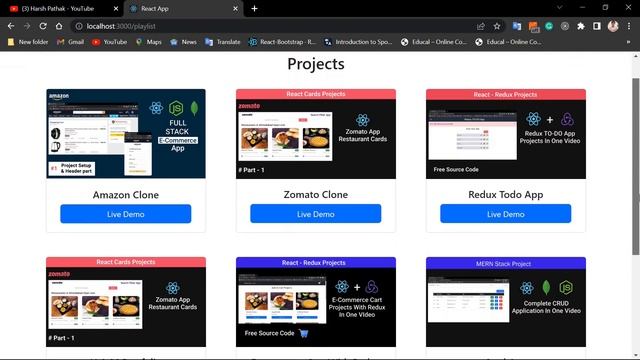Click the Zomato Clone card thumbnail in the top row

coord(316,134)
